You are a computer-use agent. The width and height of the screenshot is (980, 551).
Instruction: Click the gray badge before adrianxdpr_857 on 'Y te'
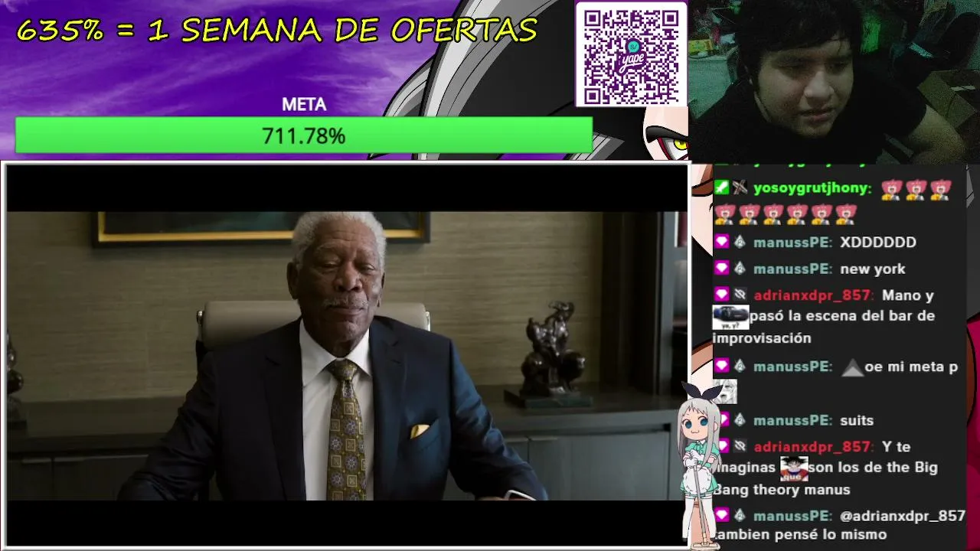point(740,446)
